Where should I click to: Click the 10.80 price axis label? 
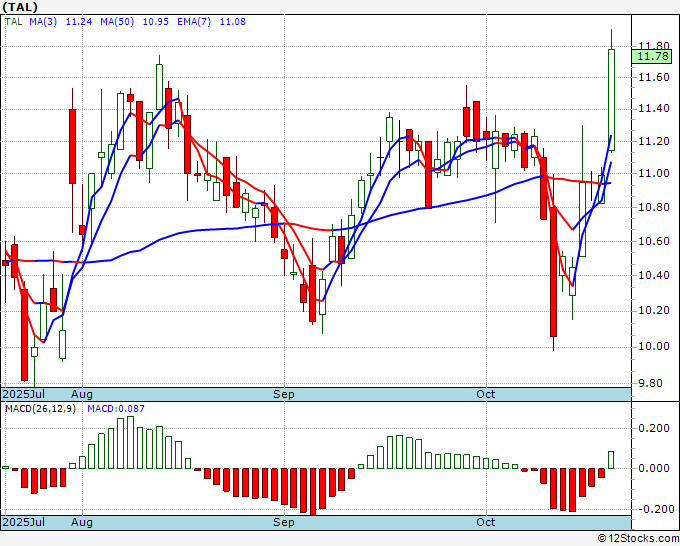[654, 207]
